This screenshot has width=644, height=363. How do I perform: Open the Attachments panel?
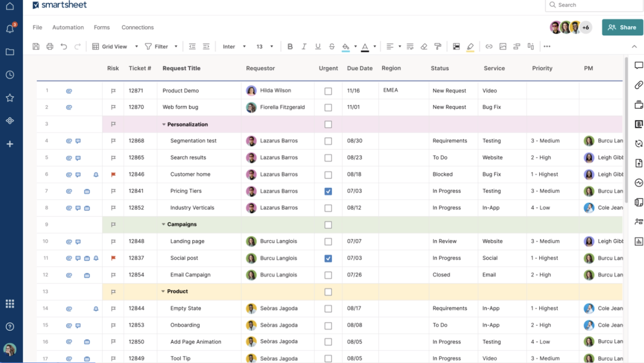pyautogui.click(x=638, y=85)
